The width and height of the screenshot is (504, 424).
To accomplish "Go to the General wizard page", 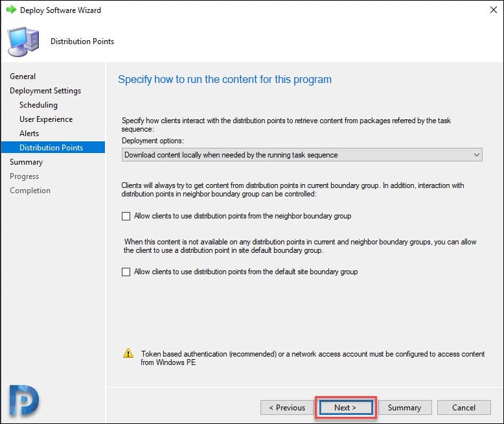I will 23,77.
